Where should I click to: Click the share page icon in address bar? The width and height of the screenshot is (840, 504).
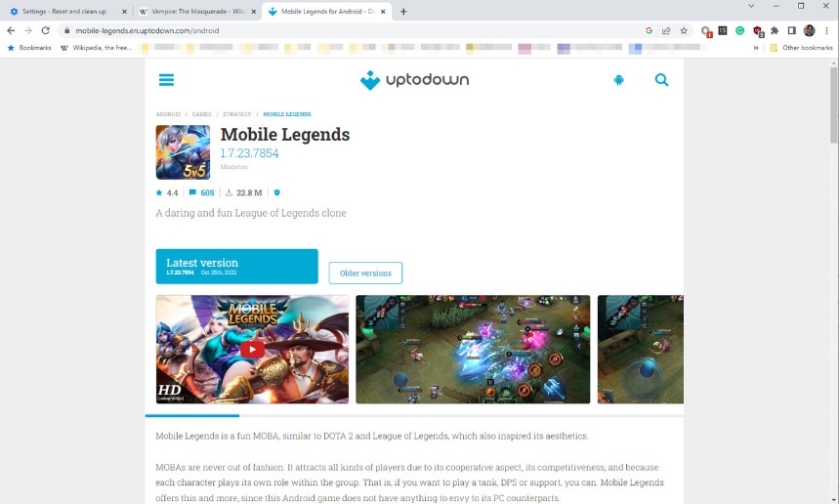pyautogui.click(x=666, y=30)
